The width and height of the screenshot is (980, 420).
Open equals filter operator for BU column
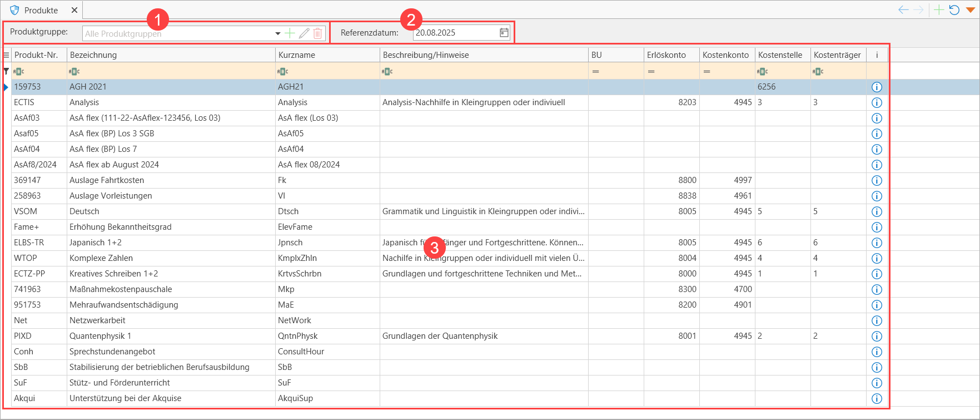point(596,71)
